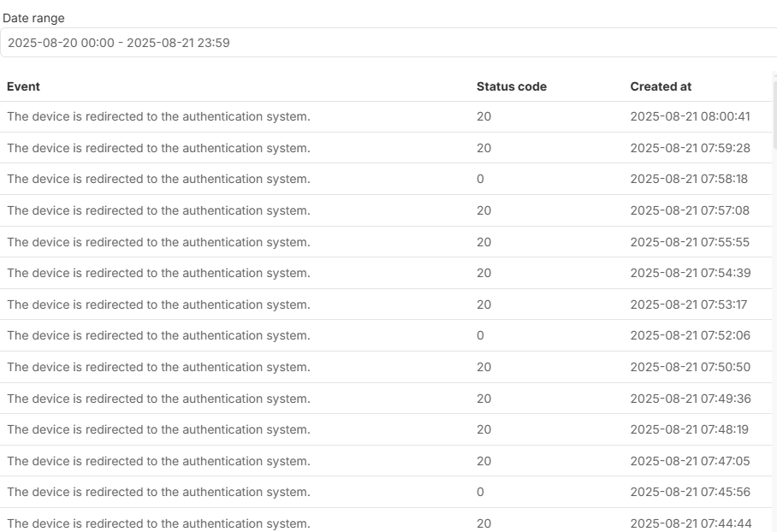Click the timestamp 2025-08-21 07:55:55
777x532 pixels.
(x=690, y=242)
